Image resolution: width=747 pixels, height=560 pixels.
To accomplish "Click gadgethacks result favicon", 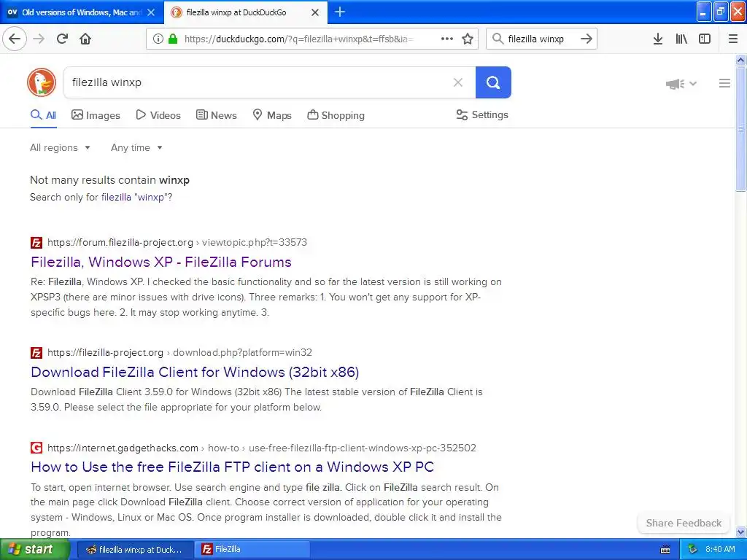I will coord(36,448).
